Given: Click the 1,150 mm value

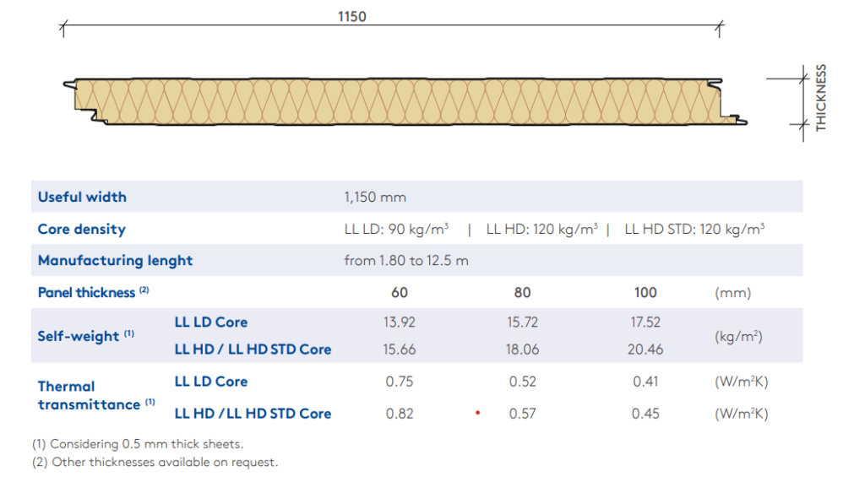Looking at the screenshot, I should 375,198.
